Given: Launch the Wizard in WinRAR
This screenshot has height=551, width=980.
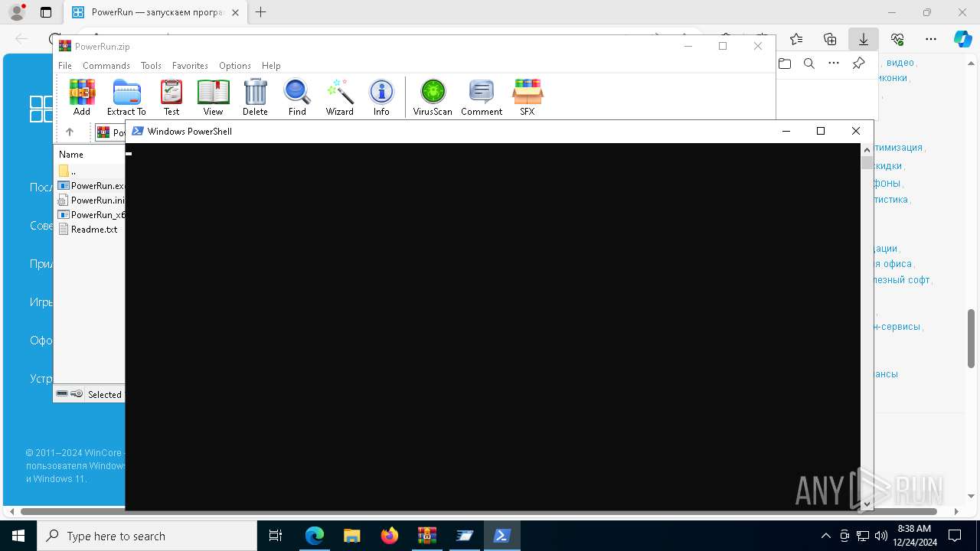Looking at the screenshot, I should 339,97.
